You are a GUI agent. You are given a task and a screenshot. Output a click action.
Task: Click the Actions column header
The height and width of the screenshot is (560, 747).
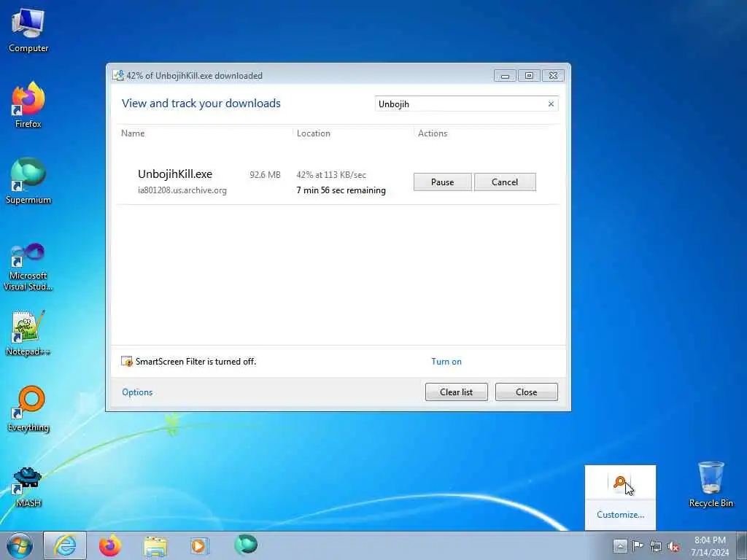[433, 133]
